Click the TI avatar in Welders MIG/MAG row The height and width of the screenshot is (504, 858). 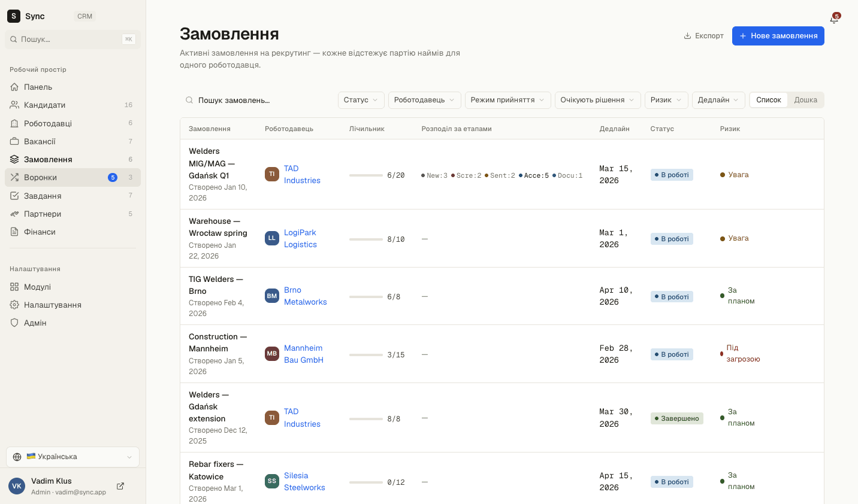coord(272,174)
